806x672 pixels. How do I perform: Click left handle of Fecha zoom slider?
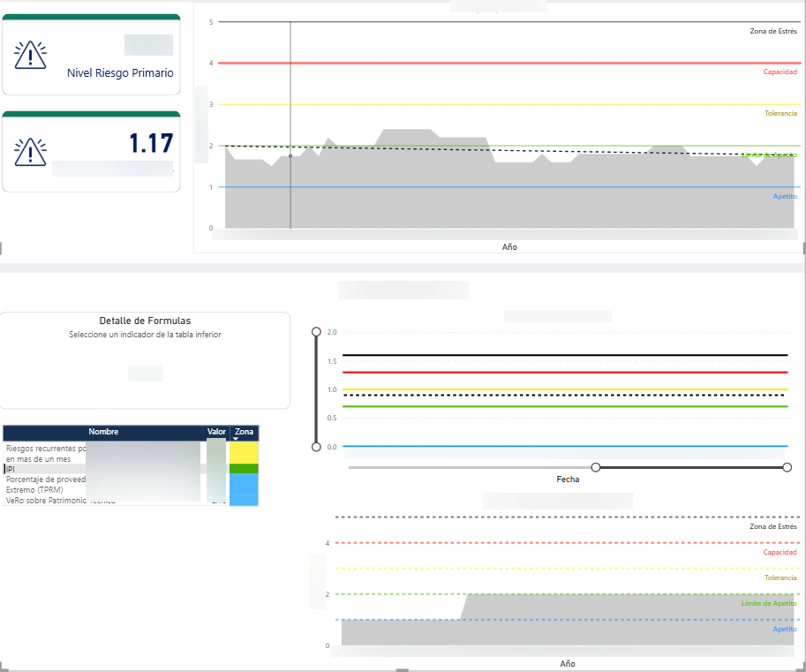coord(596,467)
